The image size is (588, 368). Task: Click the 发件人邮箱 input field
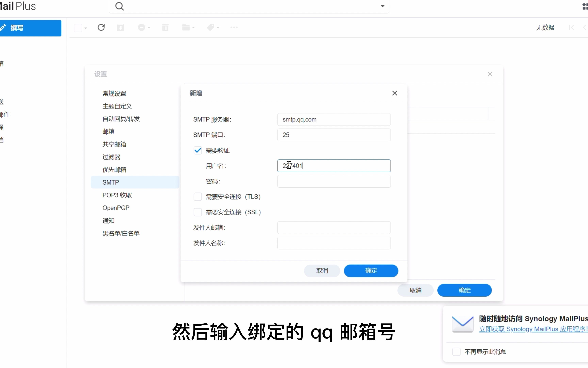coord(334,228)
